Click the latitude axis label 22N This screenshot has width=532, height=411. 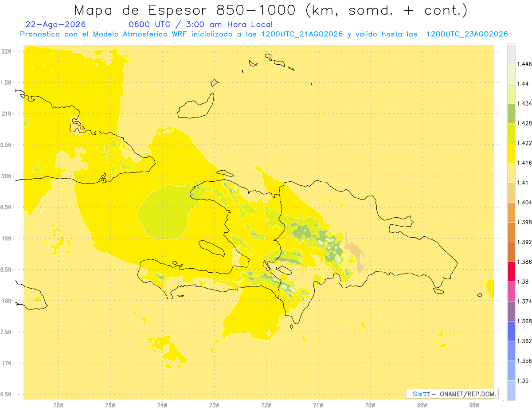coord(7,51)
